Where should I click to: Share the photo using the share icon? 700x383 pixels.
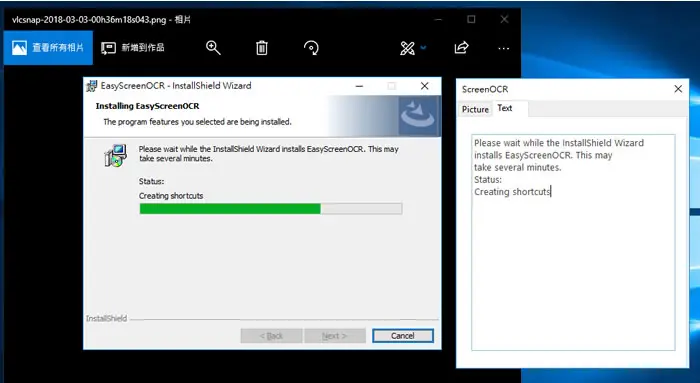coord(461,47)
